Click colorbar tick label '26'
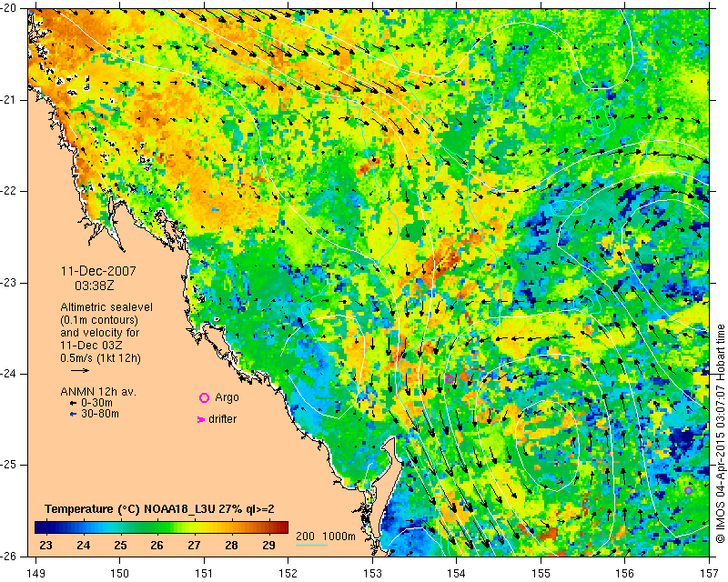728x582 pixels. click(x=157, y=546)
